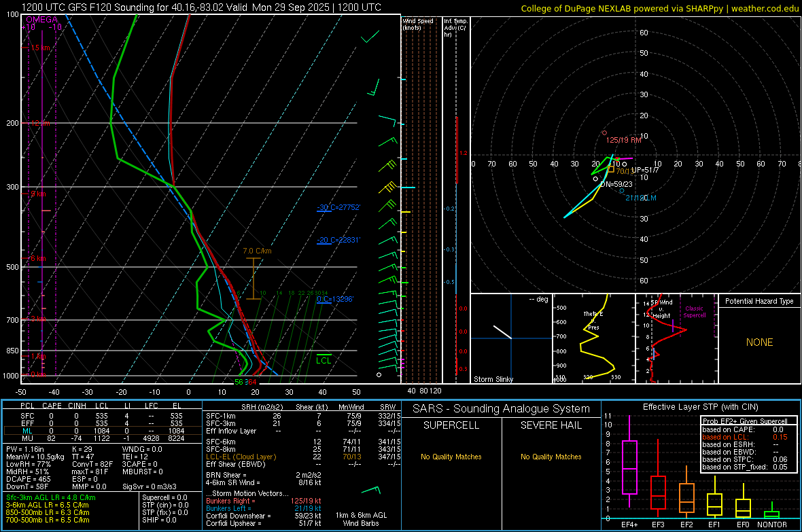Click the Prob EF2+ Given Supercell heading

tap(745, 421)
